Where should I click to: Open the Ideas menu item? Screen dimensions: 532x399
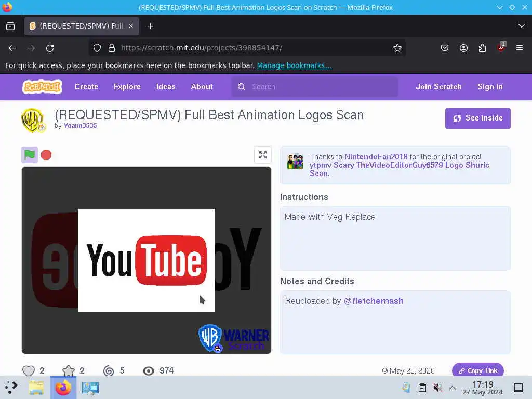(166, 87)
